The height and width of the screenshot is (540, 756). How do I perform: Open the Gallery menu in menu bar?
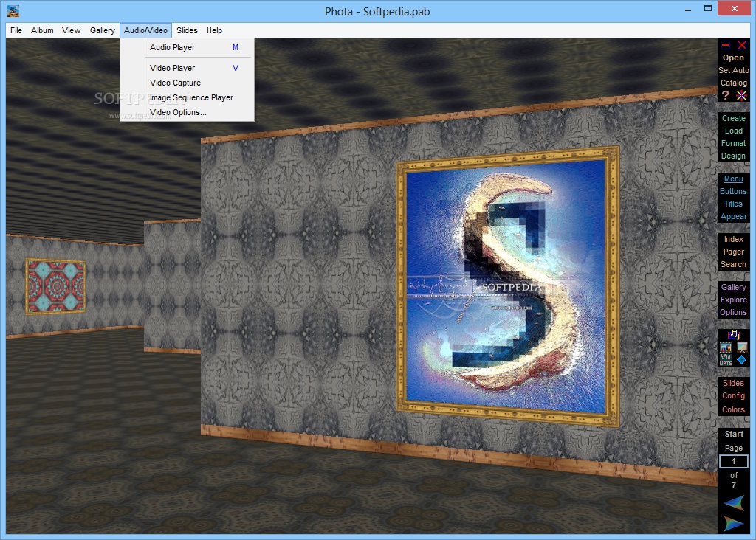pyautogui.click(x=102, y=30)
